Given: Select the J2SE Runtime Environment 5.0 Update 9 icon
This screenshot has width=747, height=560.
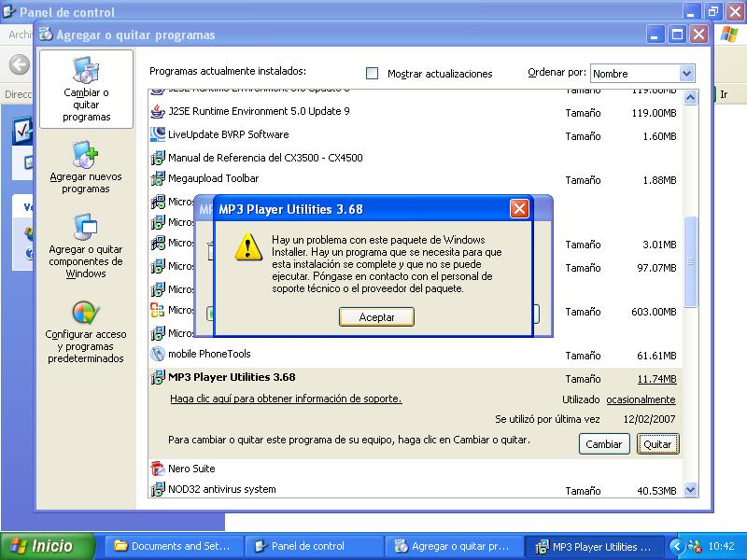Looking at the screenshot, I should click(x=158, y=112).
